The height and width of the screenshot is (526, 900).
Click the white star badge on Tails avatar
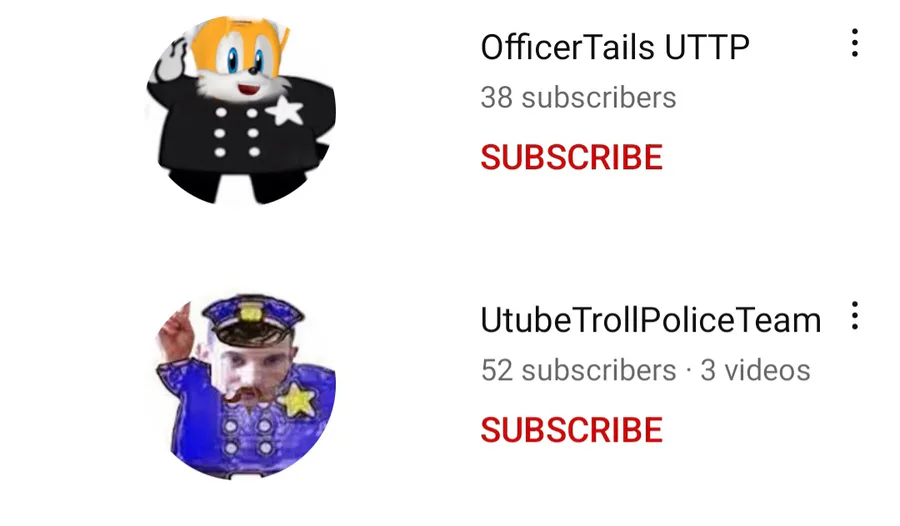(x=285, y=111)
